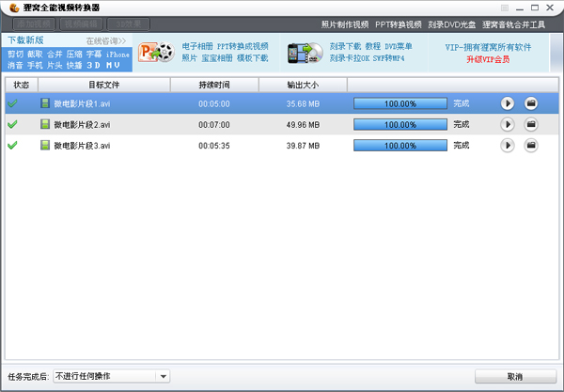Viewport: 564px width, 392px height.
Task: Open 狸窝音轨合并工具 from top menu
Action: click(513, 24)
